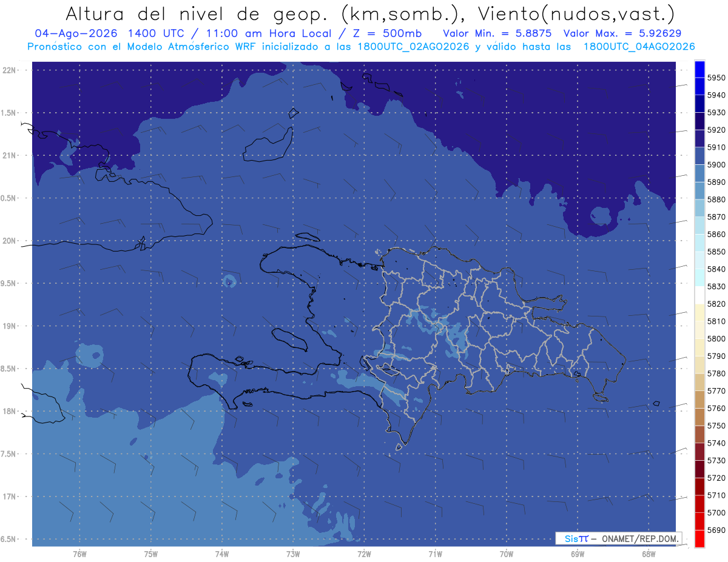Screen dimensions: 728x562
Task: Click the legend value '5940'
Action: [x=716, y=96]
